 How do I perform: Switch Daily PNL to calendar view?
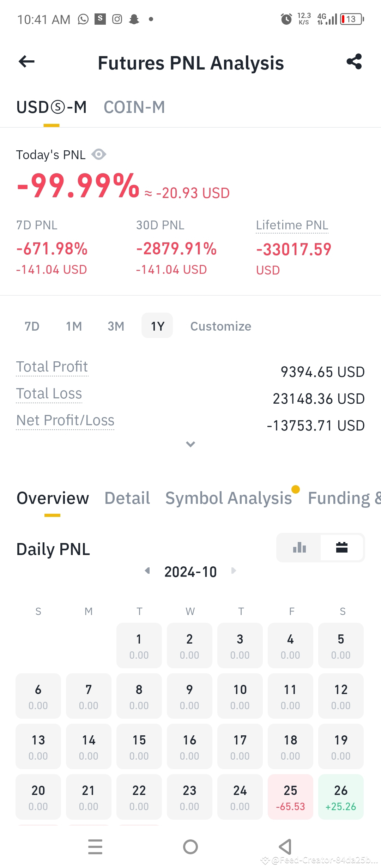point(342,548)
